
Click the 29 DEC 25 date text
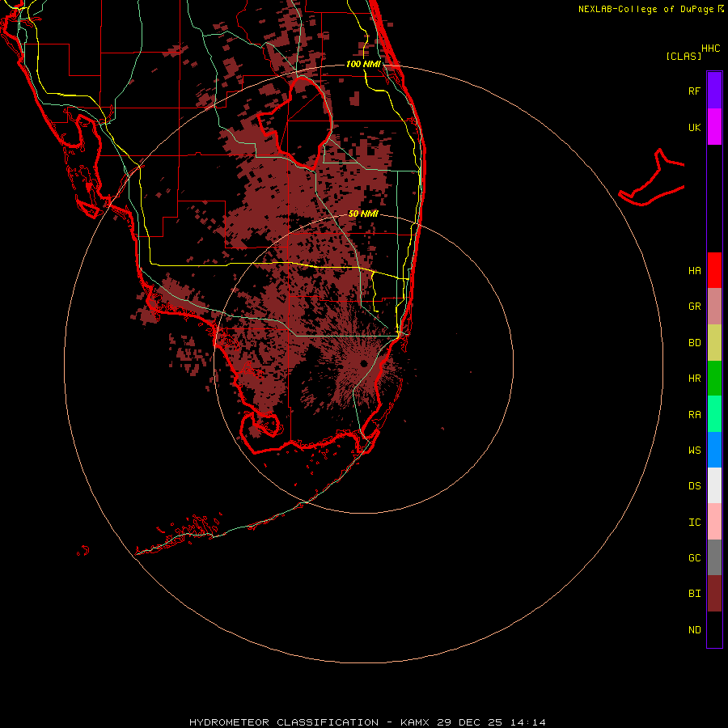pyautogui.click(x=470, y=722)
